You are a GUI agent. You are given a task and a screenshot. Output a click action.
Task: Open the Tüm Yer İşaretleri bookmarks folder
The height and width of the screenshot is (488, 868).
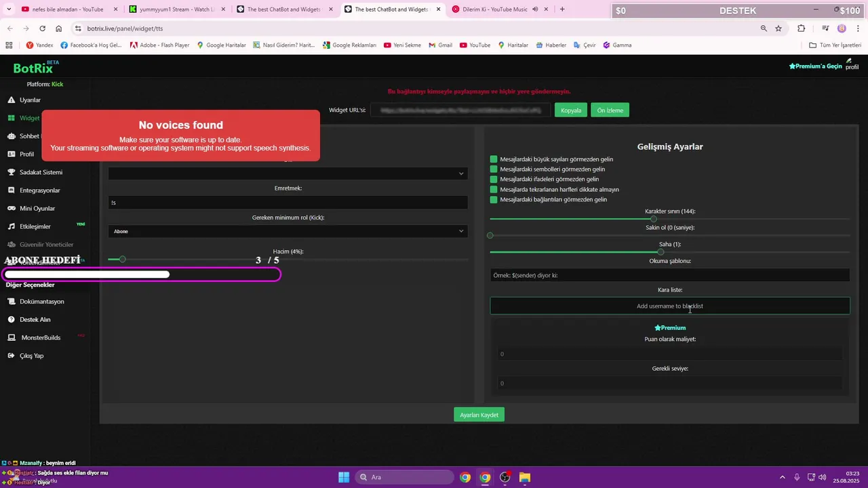coord(835,45)
